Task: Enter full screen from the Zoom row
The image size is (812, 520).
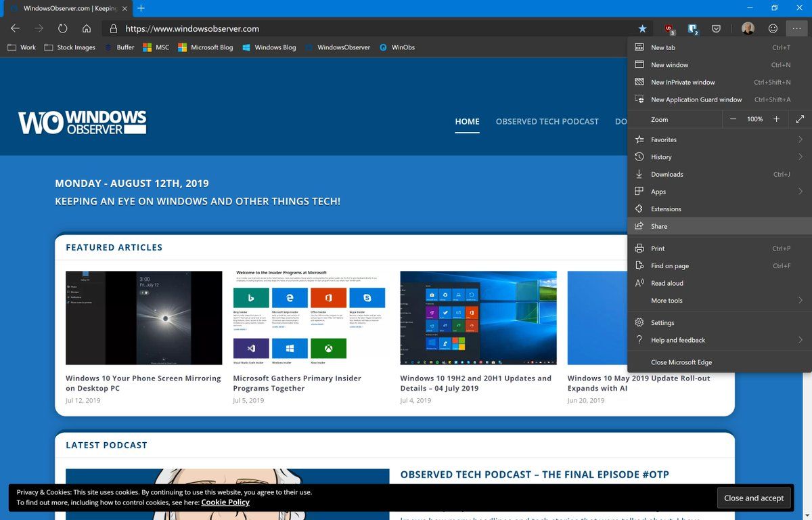Action: point(800,119)
